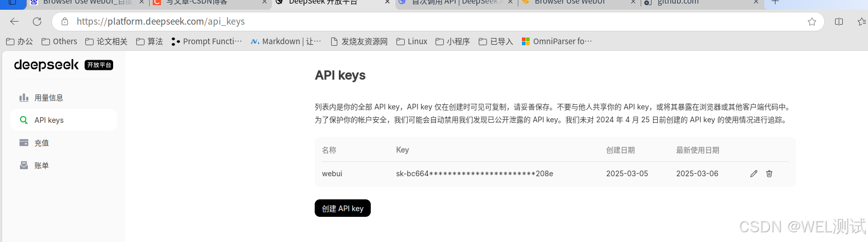Open Prompt Functi… bookmark

206,42
